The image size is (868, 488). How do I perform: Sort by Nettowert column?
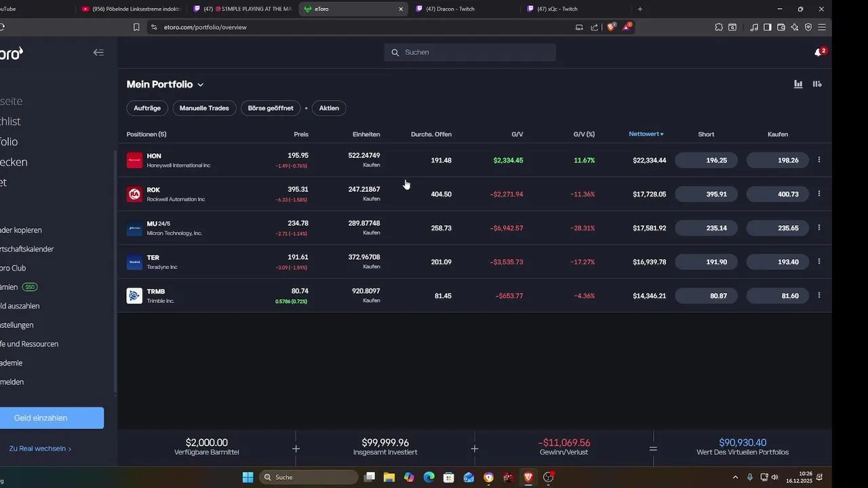(x=646, y=134)
